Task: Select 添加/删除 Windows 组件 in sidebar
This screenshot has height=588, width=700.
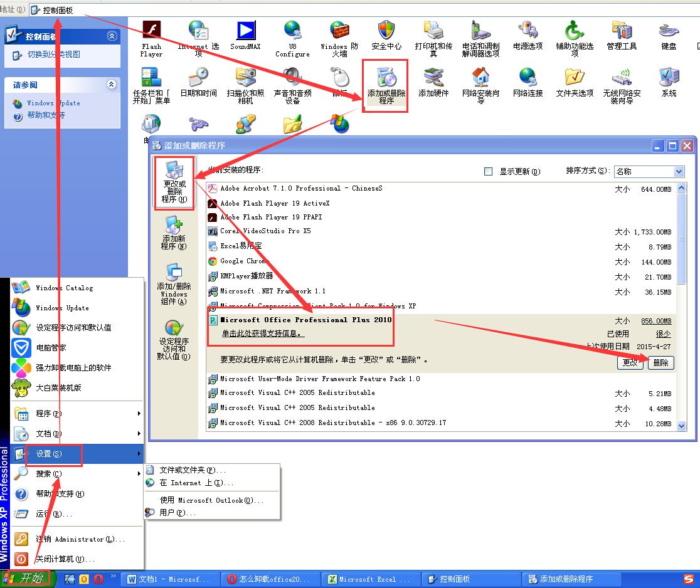Action: pyautogui.click(x=174, y=284)
